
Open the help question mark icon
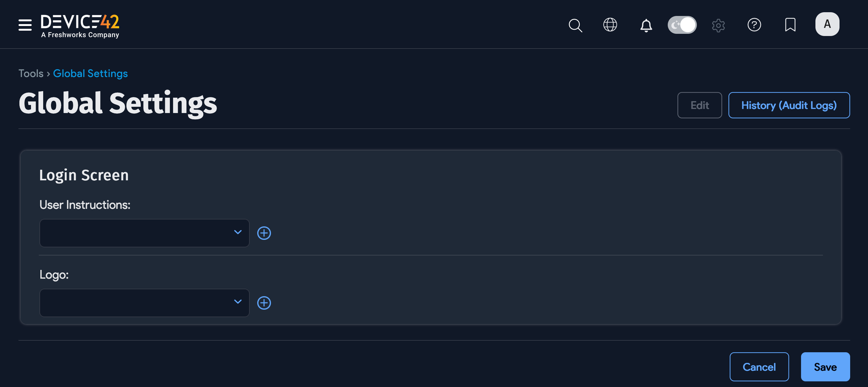point(754,25)
